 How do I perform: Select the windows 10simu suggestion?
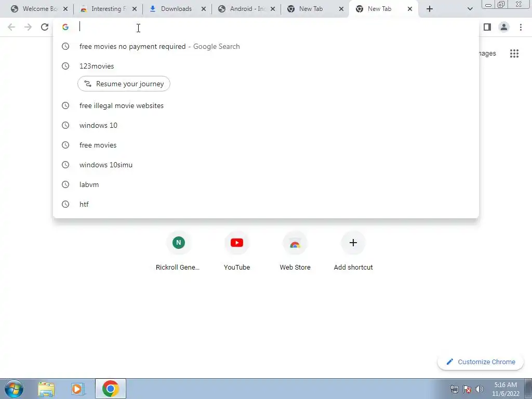tap(266, 165)
